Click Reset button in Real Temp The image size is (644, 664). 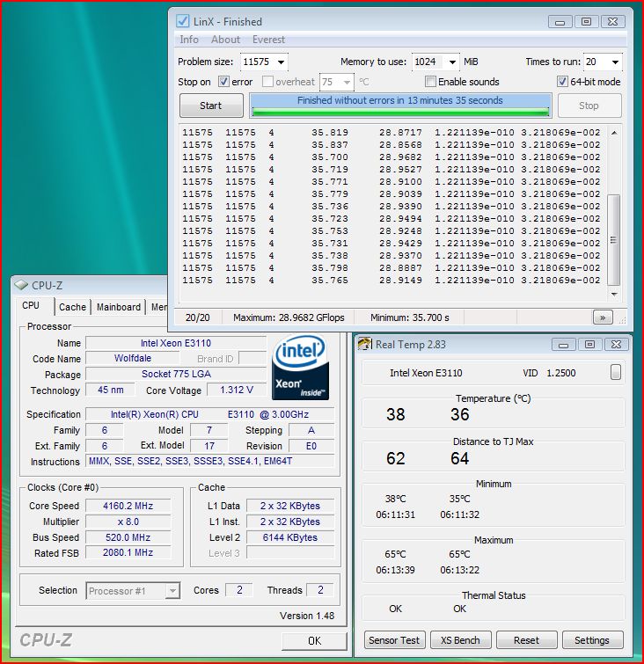coord(527,640)
